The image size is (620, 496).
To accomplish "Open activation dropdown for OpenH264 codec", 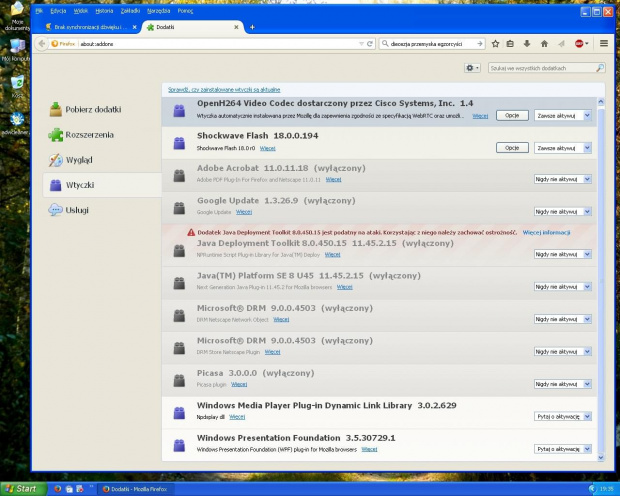I will pyautogui.click(x=563, y=115).
